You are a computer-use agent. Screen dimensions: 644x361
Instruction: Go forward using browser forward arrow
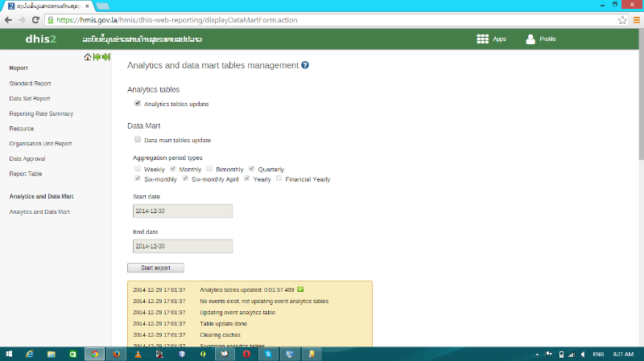point(22,20)
